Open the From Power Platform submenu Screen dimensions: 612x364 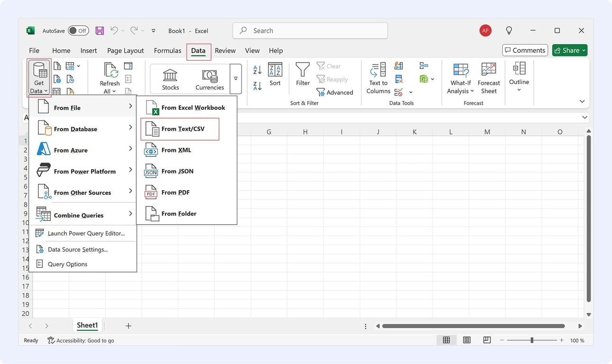click(83, 171)
